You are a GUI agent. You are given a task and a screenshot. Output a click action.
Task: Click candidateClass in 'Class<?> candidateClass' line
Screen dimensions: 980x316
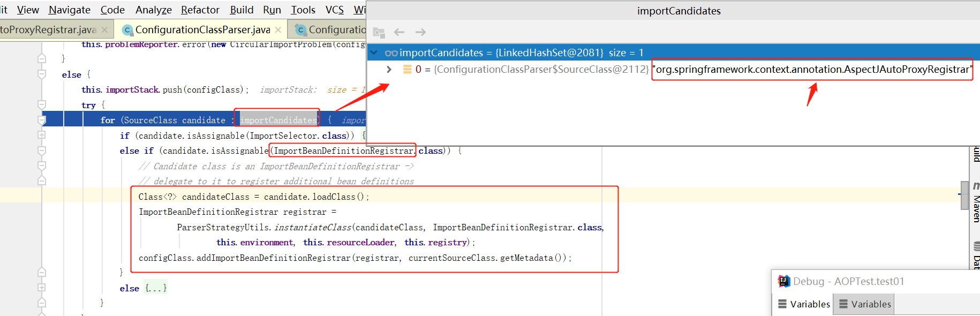[x=216, y=197]
